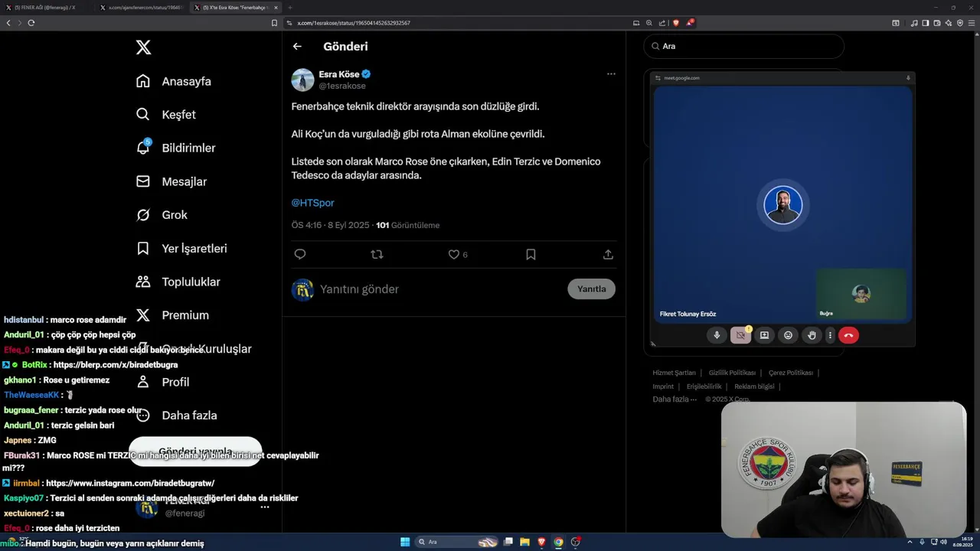Open Bildirimler notifications

coord(175,148)
